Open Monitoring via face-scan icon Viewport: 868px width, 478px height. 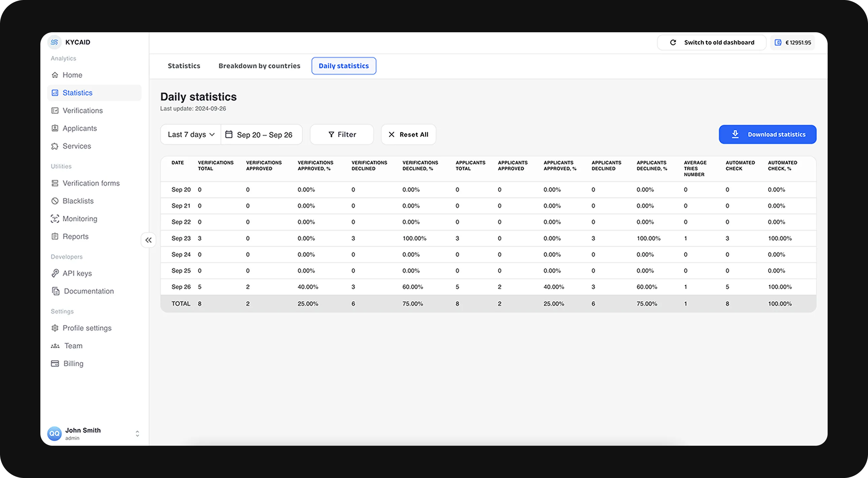click(55, 219)
